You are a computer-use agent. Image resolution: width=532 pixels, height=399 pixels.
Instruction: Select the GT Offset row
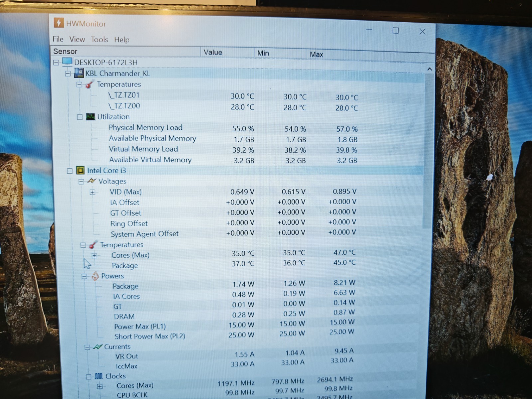[233, 212]
